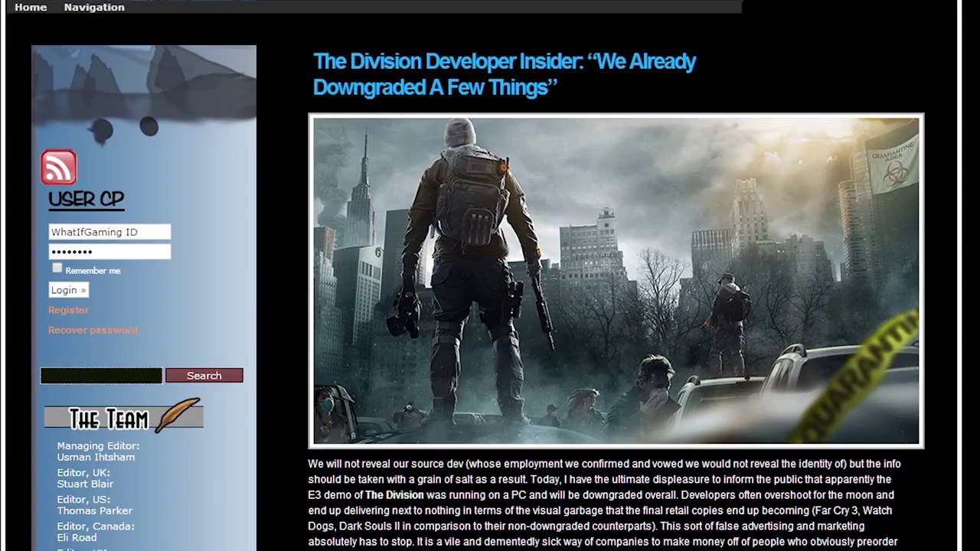Click inside the site search box

(x=101, y=375)
